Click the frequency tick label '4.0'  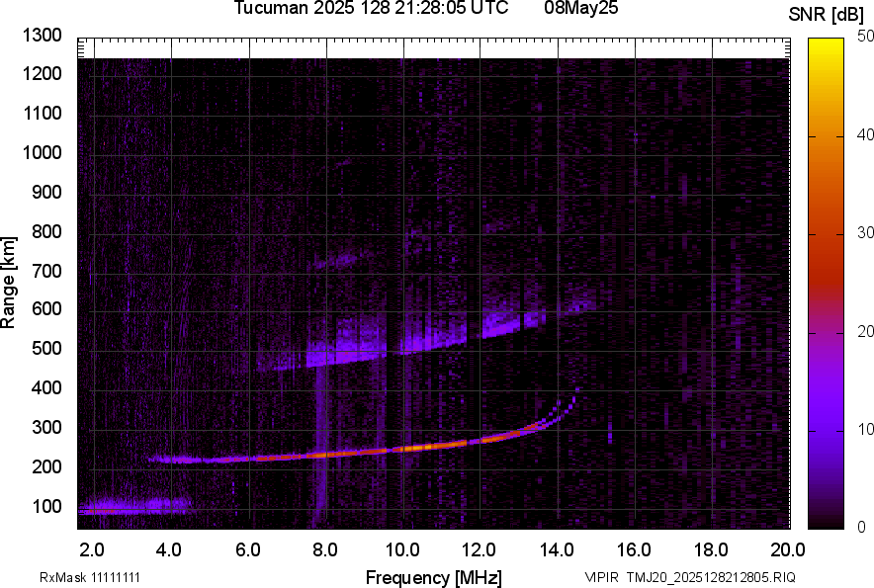(x=169, y=550)
